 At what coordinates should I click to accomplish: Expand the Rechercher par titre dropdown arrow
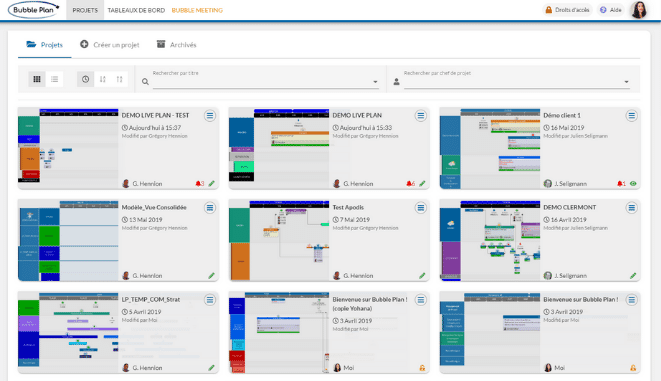[375, 82]
